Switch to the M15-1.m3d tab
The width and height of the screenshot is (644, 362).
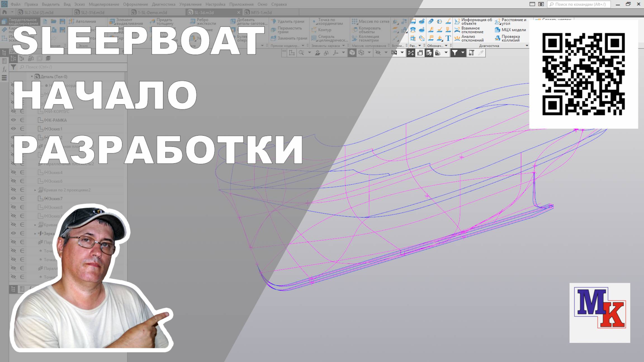click(261, 13)
